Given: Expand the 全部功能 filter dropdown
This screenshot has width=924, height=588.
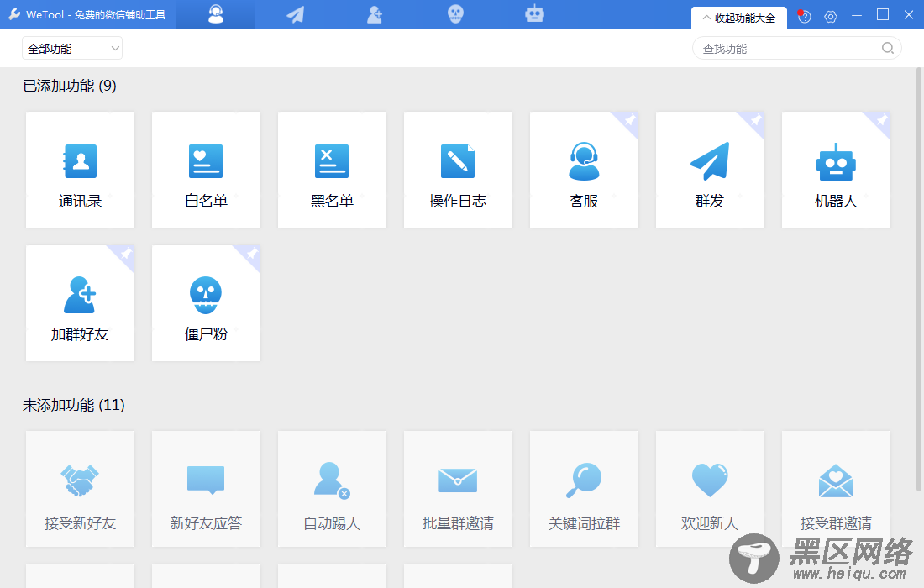Looking at the screenshot, I should [x=72, y=49].
